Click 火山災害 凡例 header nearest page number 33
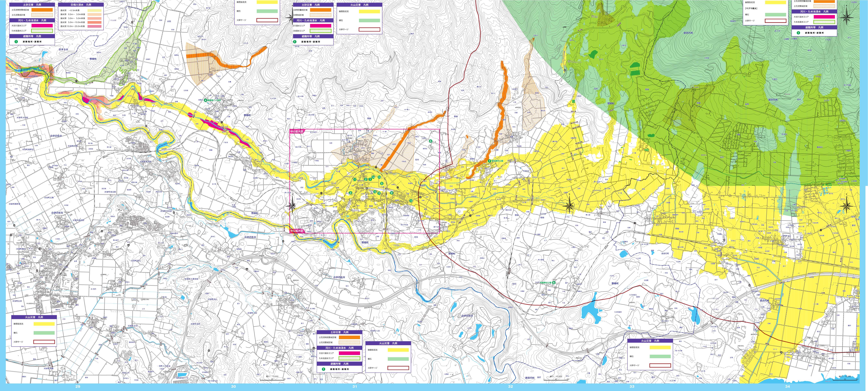Viewport: 868px width, 391px height. 650,341
